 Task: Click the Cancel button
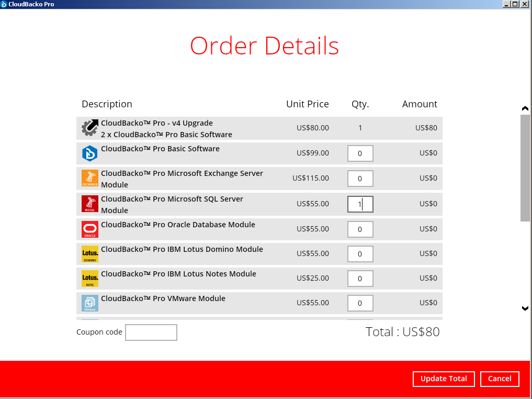tap(500, 379)
